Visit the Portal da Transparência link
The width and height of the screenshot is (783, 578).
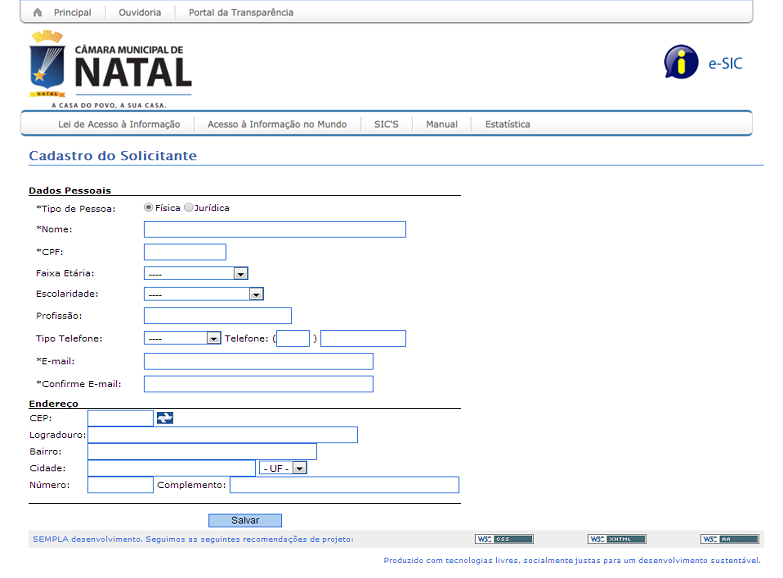tap(241, 13)
